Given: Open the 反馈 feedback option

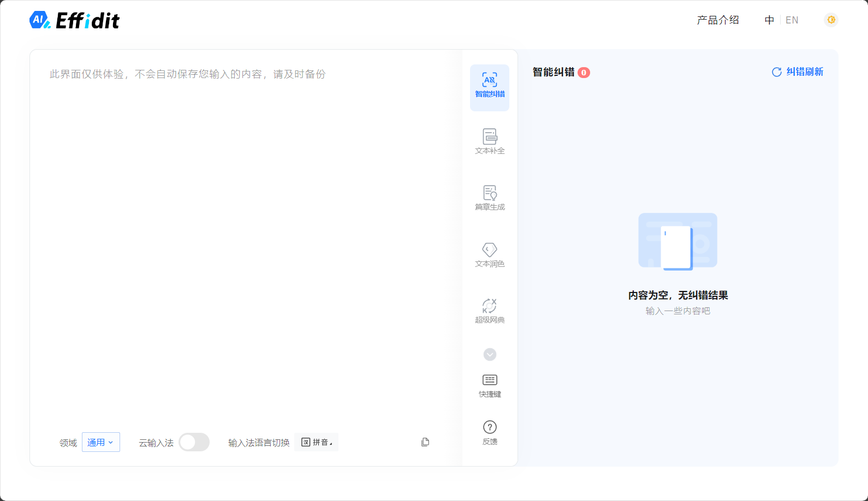Looking at the screenshot, I should pos(490,433).
